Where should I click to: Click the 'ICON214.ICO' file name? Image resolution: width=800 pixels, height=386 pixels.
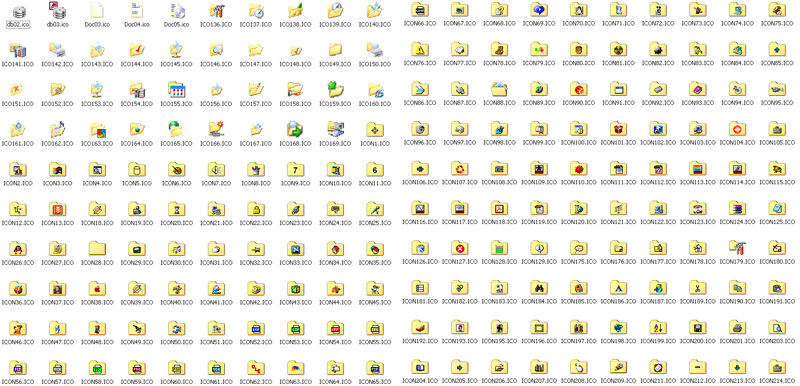pos(777,380)
